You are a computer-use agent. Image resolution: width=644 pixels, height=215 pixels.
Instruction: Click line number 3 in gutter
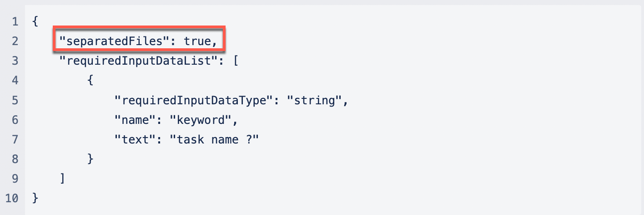15,61
